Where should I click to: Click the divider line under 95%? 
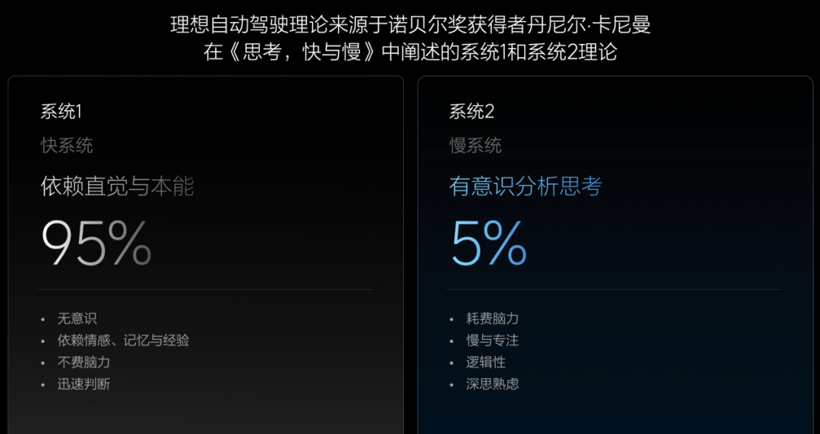pos(206,290)
